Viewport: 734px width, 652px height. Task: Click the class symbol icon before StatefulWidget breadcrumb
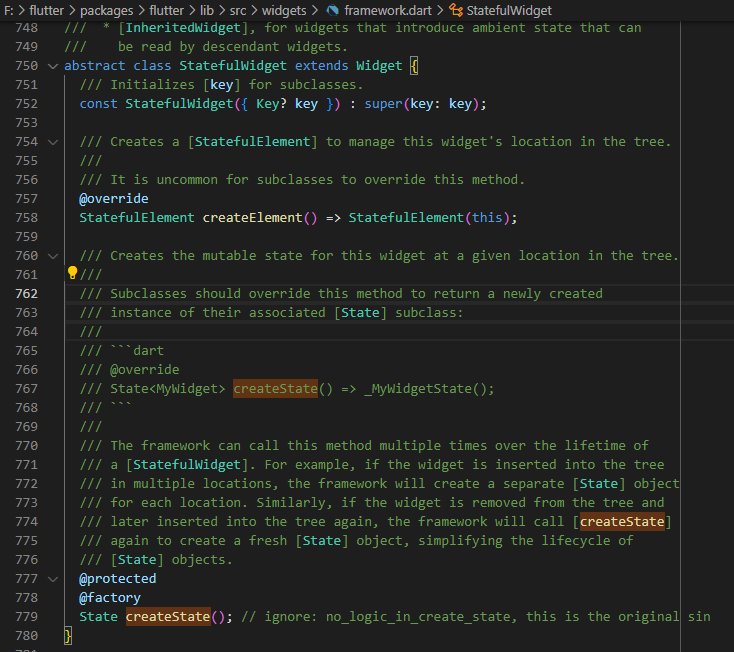click(456, 10)
